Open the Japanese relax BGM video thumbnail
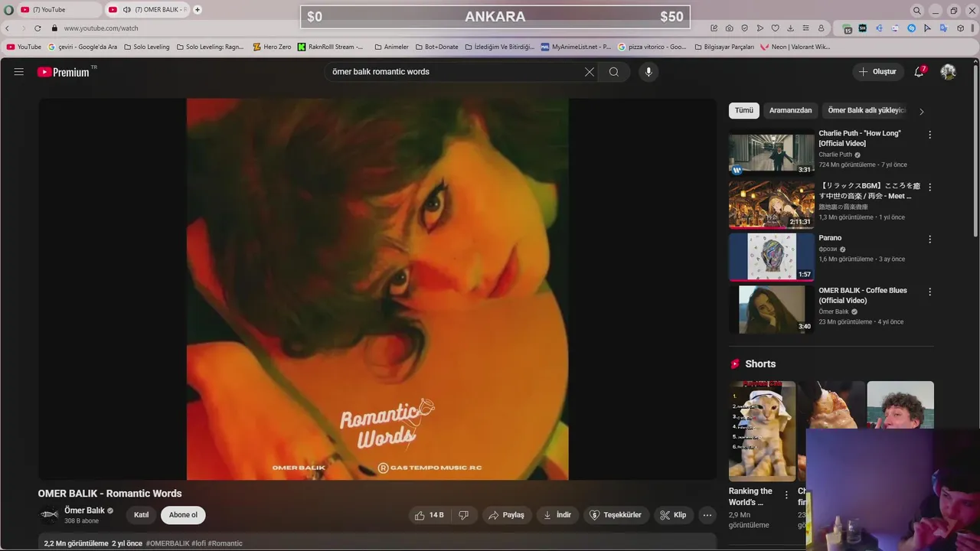980x551 pixels. click(x=771, y=205)
